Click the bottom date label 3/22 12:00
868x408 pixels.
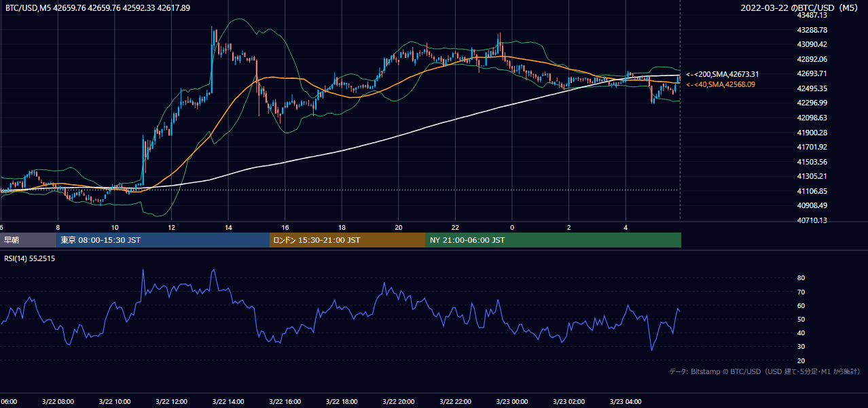click(172, 402)
